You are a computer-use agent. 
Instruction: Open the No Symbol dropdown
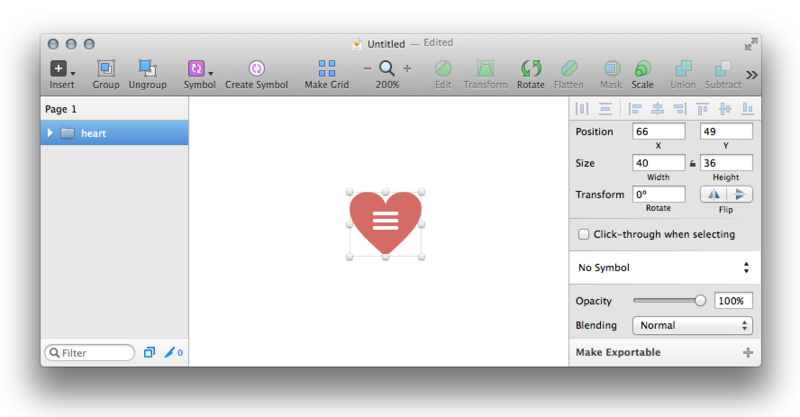(x=664, y=267)
